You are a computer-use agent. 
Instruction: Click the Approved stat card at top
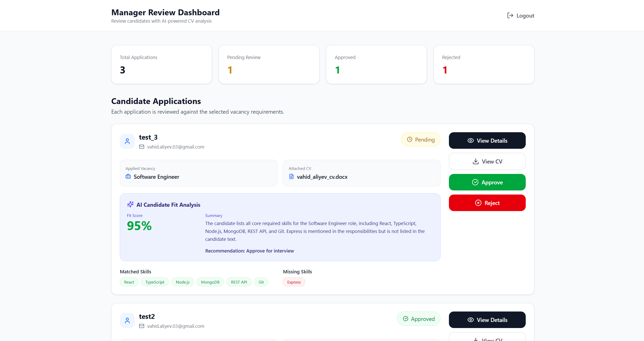point(376,64)
